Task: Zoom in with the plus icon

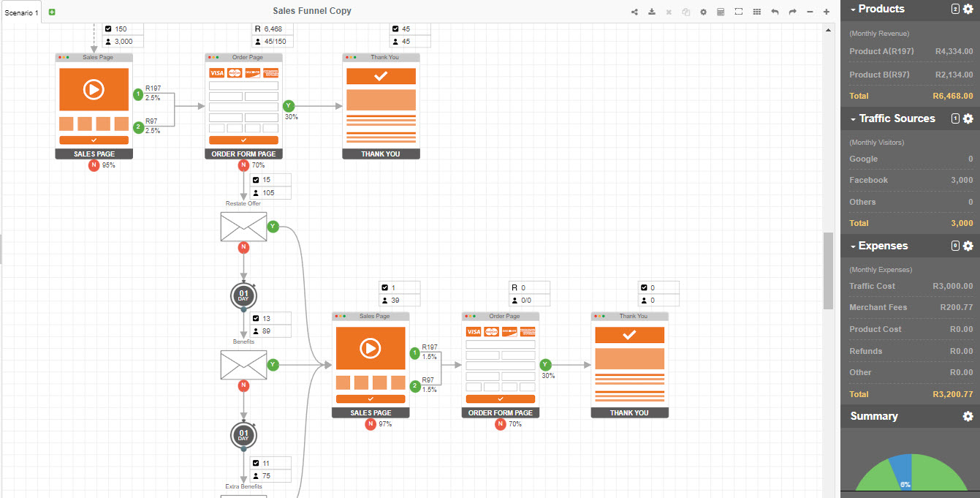Action: (x=827, y=12)
